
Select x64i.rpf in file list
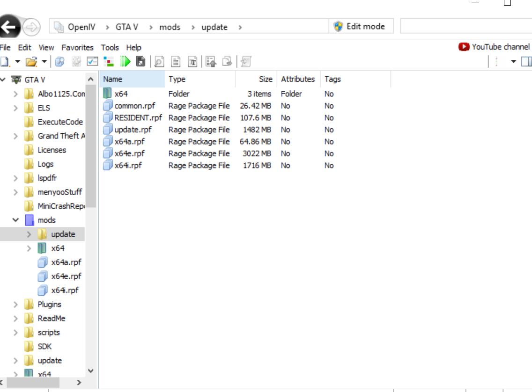click(x=128, y=165)
